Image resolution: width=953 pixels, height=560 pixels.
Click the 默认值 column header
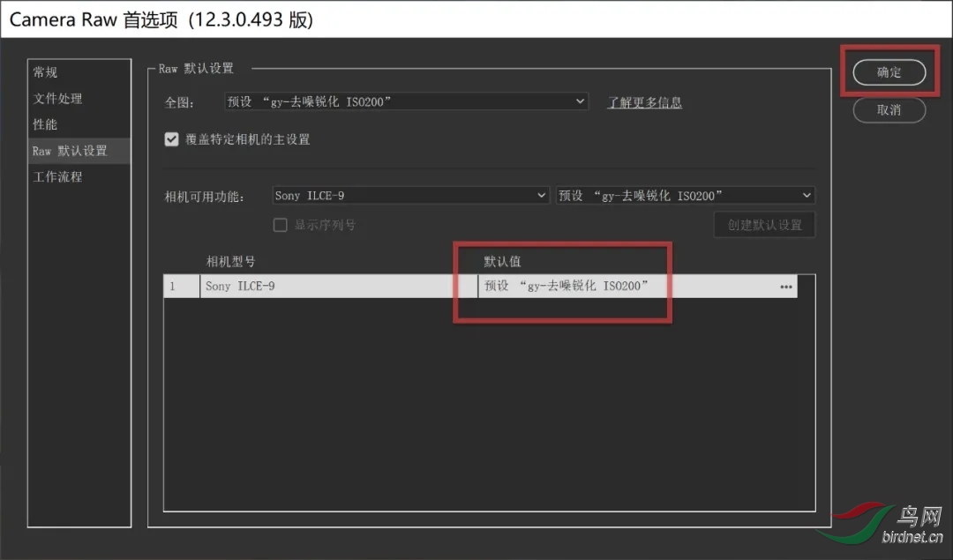[502, 262]
